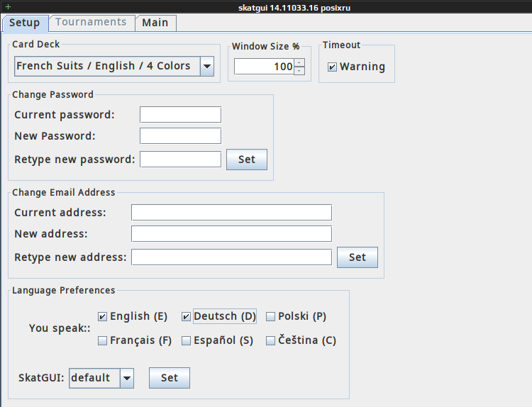532x407 pixels.
Task: Focus the New Password field
Action: (x=180, y=136)
